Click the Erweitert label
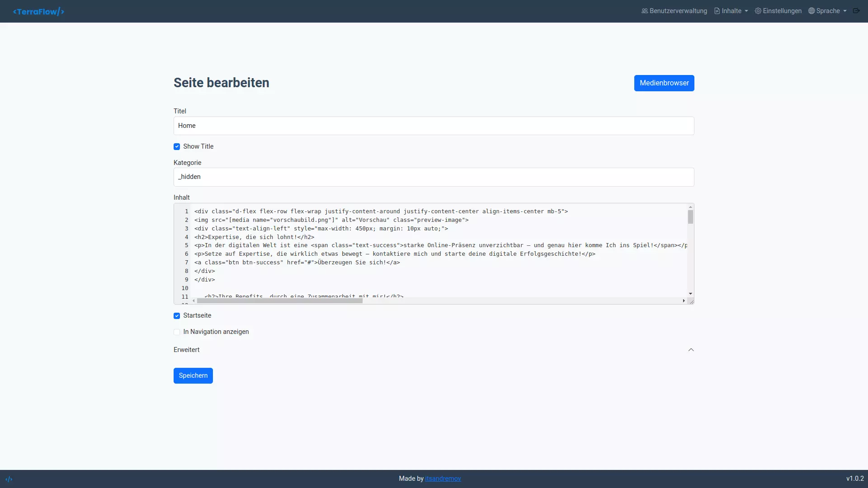This screenshot has height=488, width=868. point(186,350)
